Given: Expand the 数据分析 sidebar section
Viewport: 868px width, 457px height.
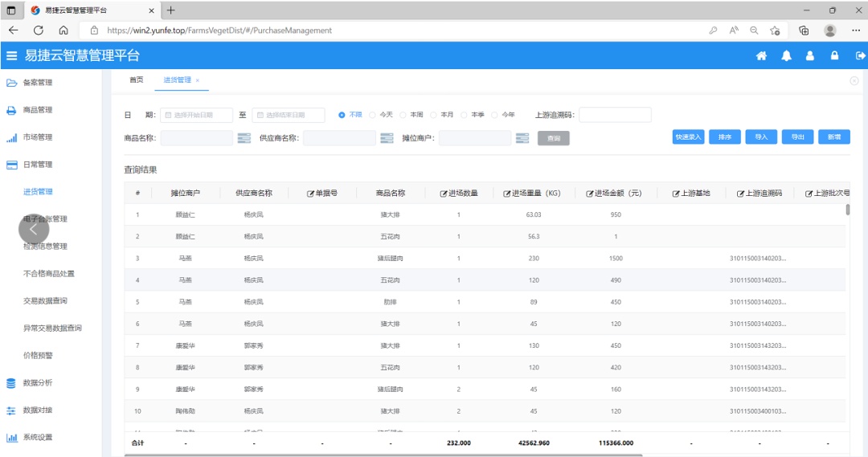Looking at the screenshot, I should (38, 383).
